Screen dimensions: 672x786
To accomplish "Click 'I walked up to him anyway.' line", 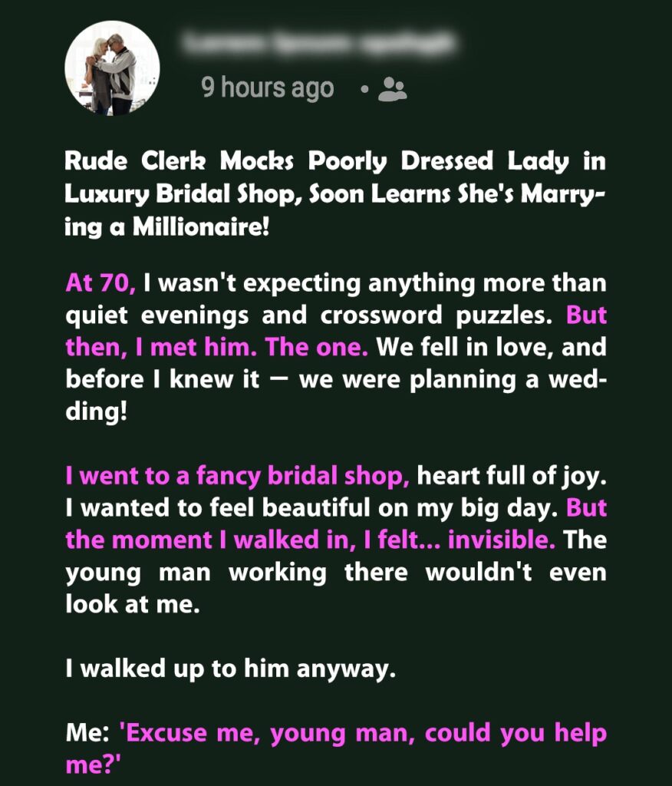I will pos(230,669).
